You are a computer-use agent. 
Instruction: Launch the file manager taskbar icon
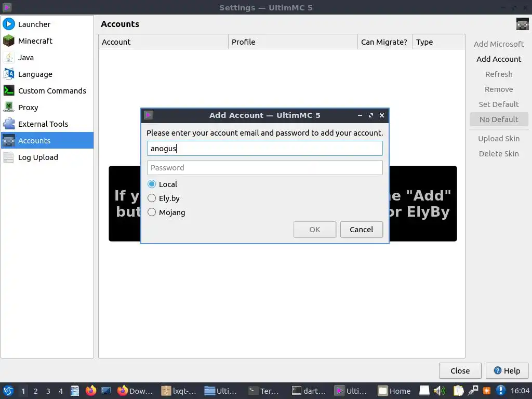click(75, 391)
